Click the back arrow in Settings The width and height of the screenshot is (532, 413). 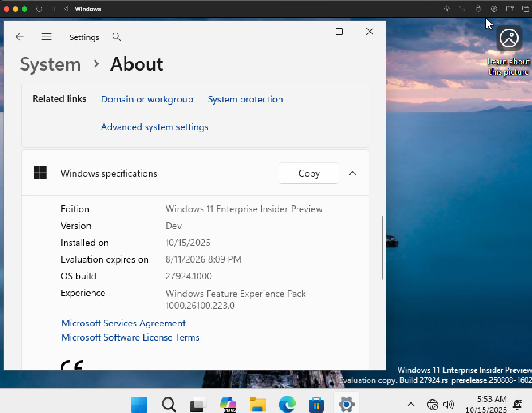coord(20,37)
